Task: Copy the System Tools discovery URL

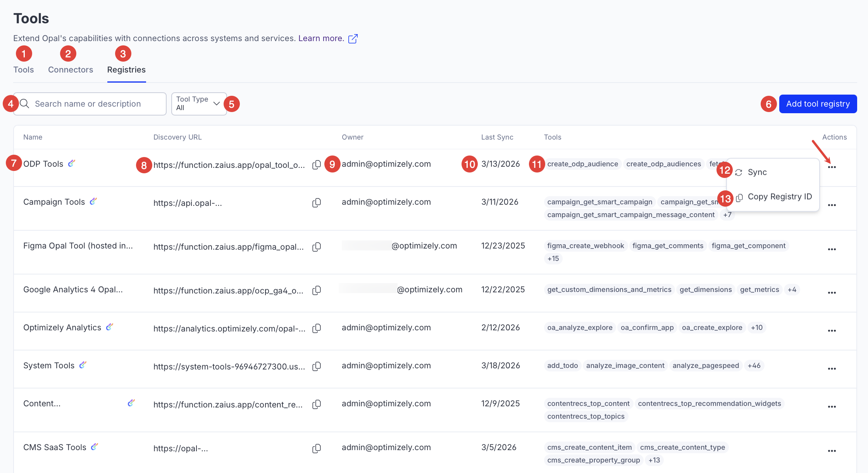Action: (x=317, y=366)
